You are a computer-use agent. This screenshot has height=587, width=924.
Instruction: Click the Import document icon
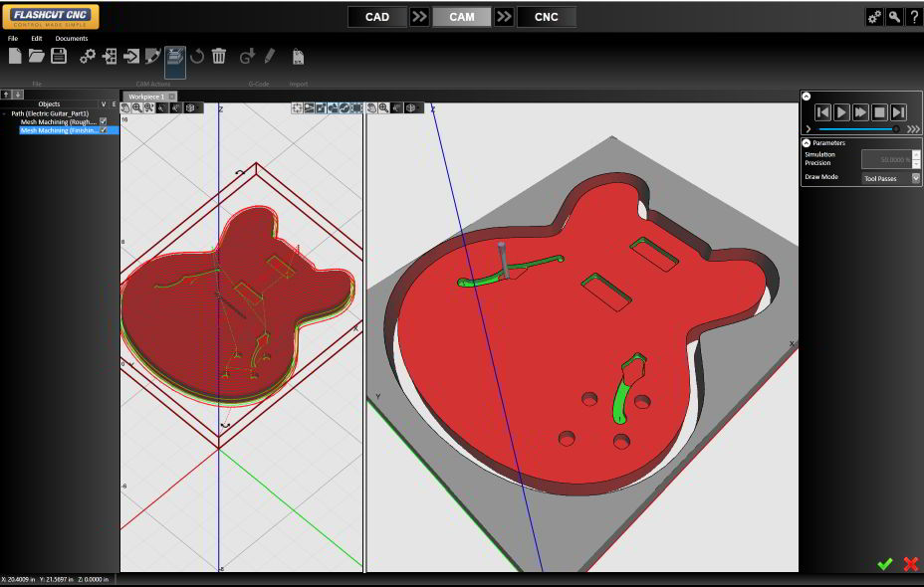click(298, 57)
